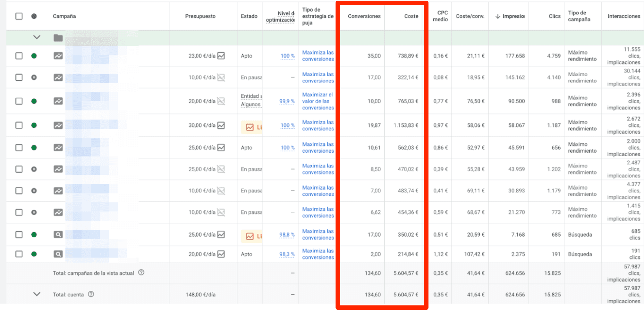Viewport: 644px width, 310px height.
Task: Click the Impresiones column header with sort arrow
Action: (511, 16)
